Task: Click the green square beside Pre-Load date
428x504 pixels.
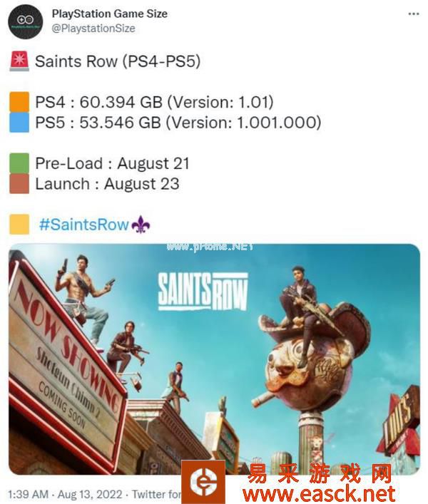Action: (19, 163)
